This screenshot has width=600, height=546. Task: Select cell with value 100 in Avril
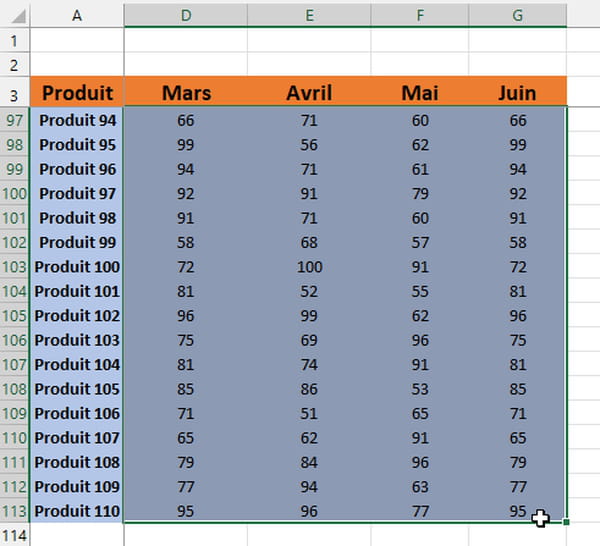coord(309,267)
